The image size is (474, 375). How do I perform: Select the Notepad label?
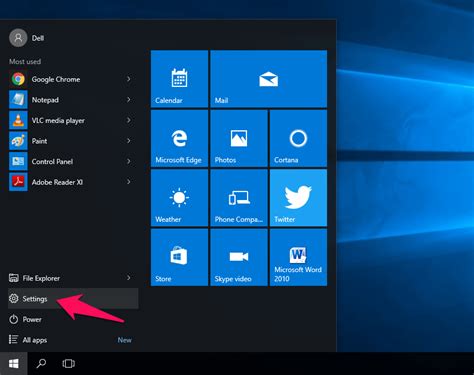tap(45, 100)
